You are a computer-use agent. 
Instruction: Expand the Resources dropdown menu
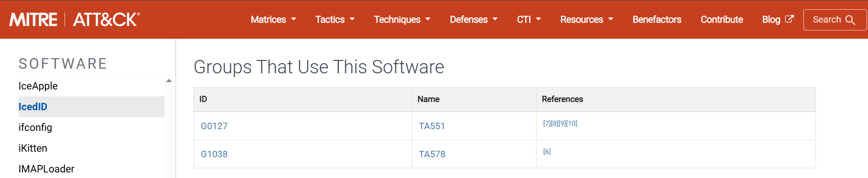tap(586, 19)
